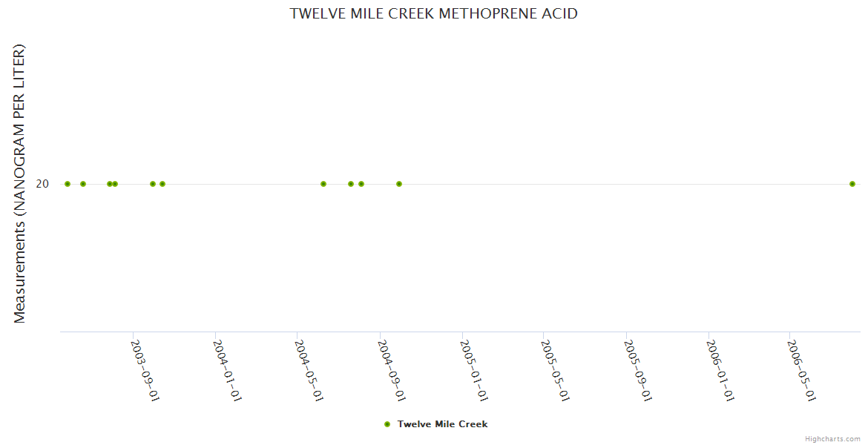Select the 2004-01-01 x-axis date label

(228, 370)
